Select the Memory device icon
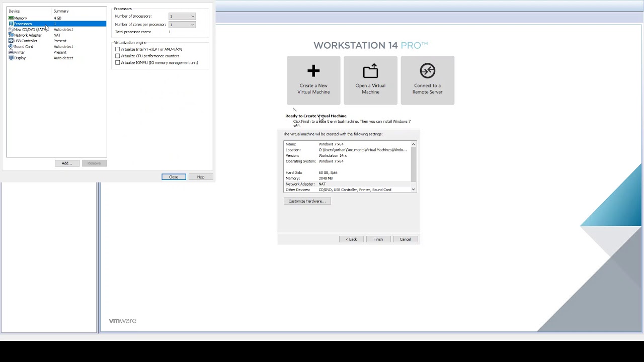 coord(11,18)
